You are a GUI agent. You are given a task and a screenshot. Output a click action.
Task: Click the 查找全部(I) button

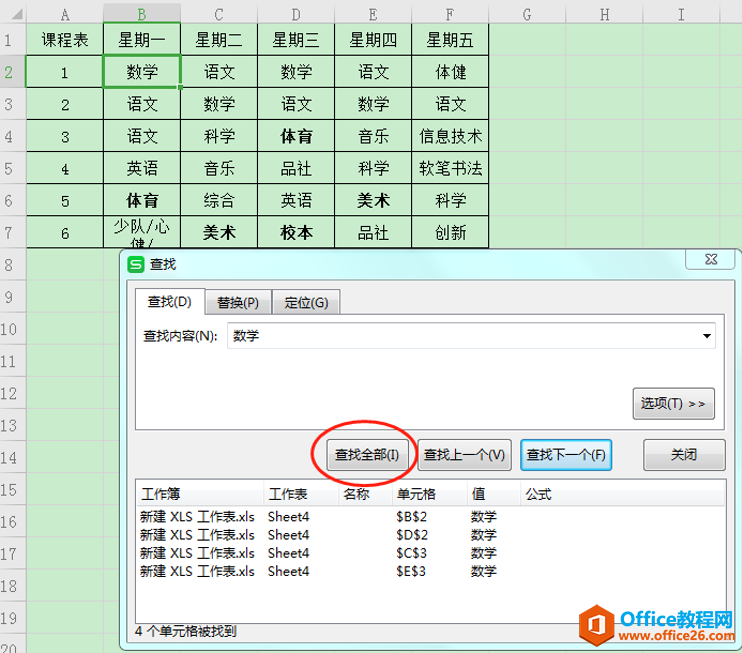[x=367, y=455]
